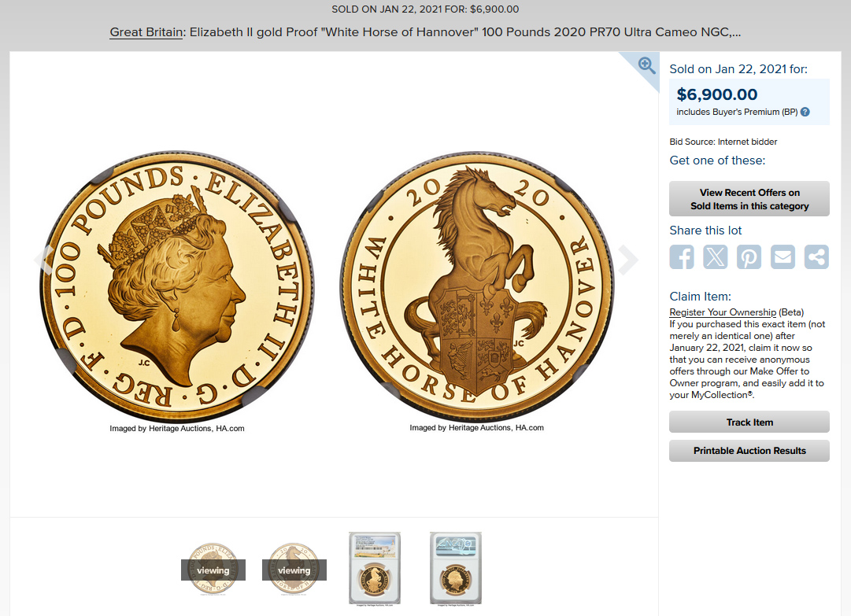This screenshot has width=851, height=616.
Task: Select NGC slab back thumbnail
Action: pos(456,568)
